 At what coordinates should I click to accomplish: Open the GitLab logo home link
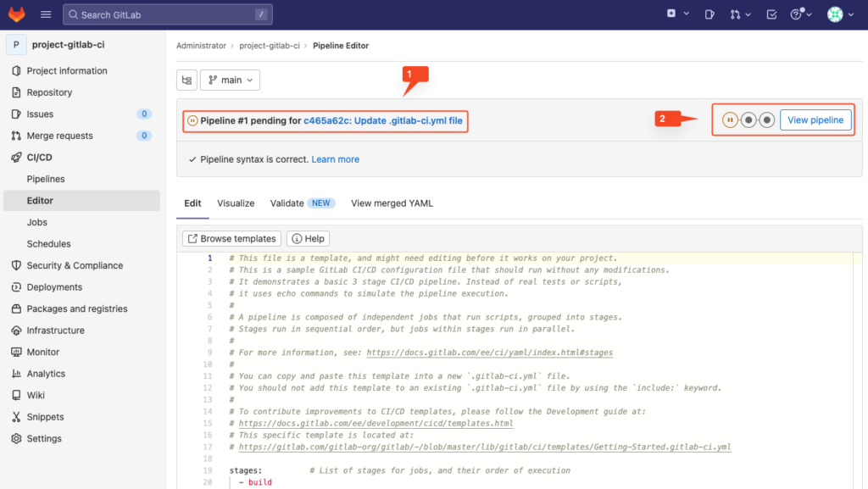click(x=17, y=14)
